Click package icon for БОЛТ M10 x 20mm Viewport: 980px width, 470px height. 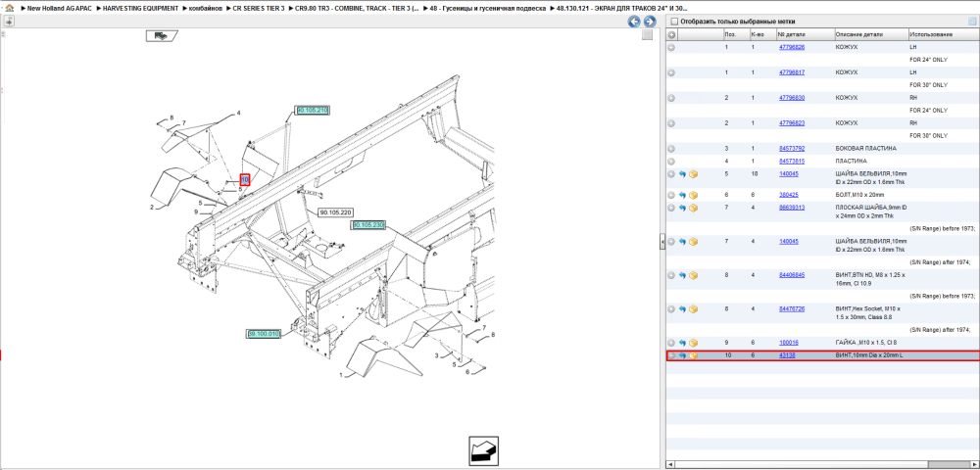click(693, 196)
